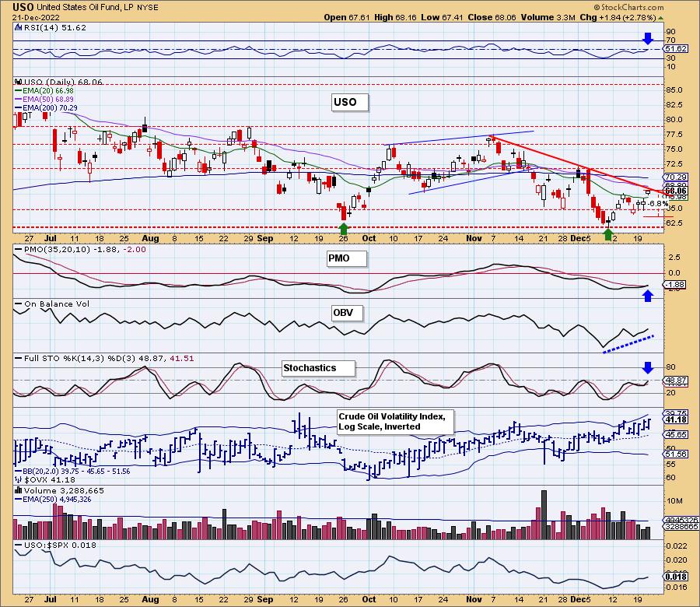Screen dimensions: 700x607
Task: Click the 90 label on RSI axis
Action: 670,32
